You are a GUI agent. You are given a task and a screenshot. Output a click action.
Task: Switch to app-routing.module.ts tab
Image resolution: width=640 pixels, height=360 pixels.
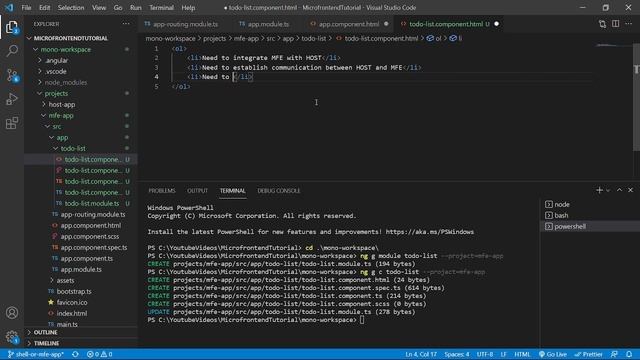coord(185,24)
